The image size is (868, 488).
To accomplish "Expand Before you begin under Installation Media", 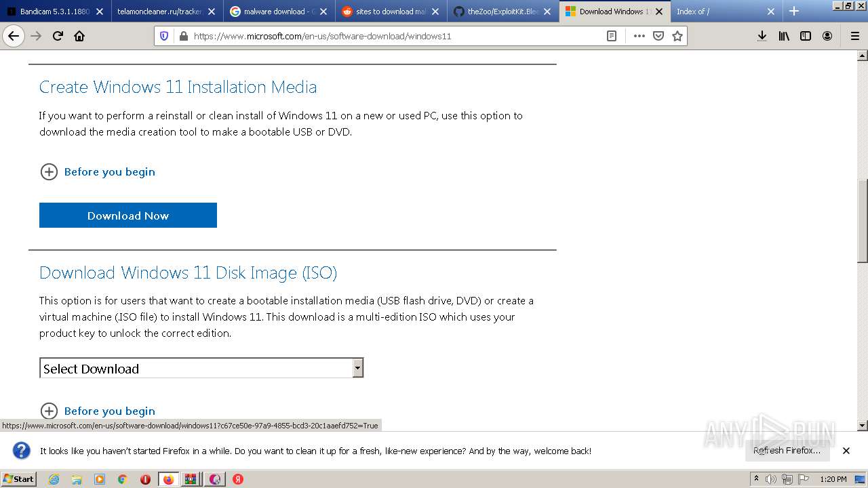I will tap(98, 171).
